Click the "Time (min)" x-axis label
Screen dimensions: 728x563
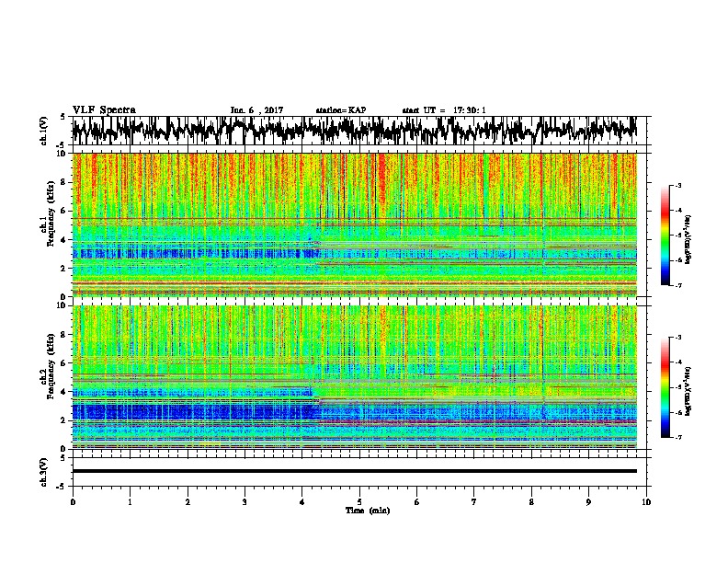368,511
